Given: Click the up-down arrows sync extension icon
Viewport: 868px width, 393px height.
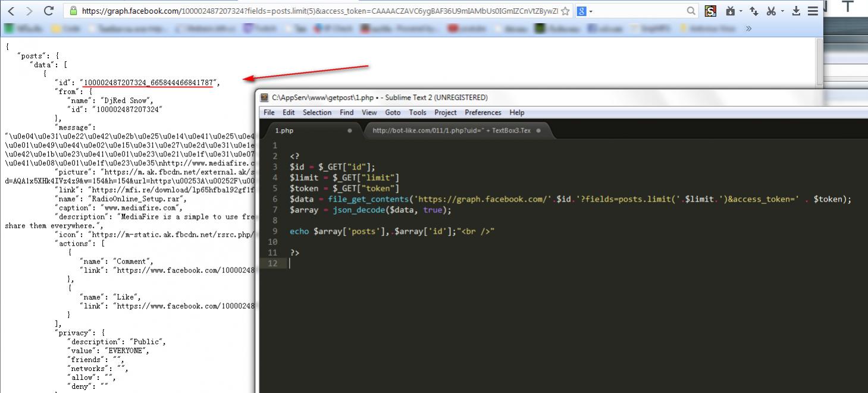Looking at the screenshot, I should (x=754, y=11).
